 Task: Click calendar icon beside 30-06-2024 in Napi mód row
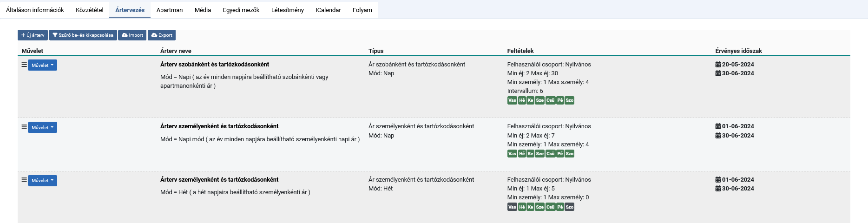pos(718,136)
